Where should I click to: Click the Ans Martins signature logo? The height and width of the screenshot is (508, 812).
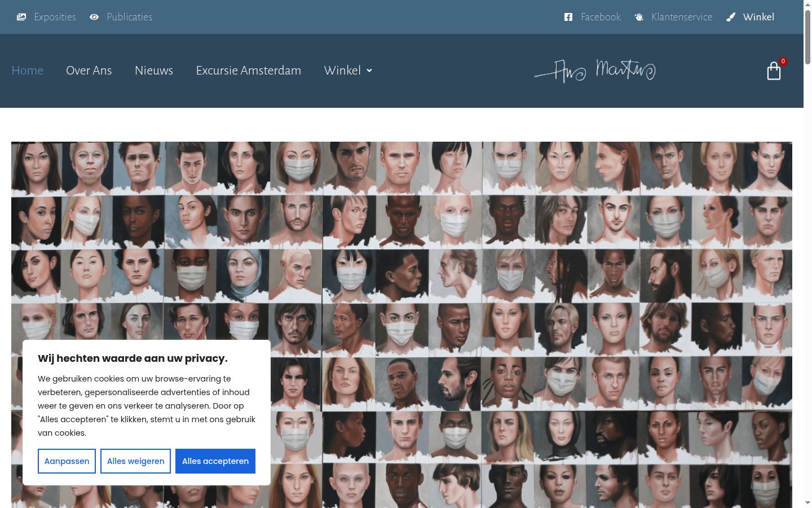tap(595, 71)
